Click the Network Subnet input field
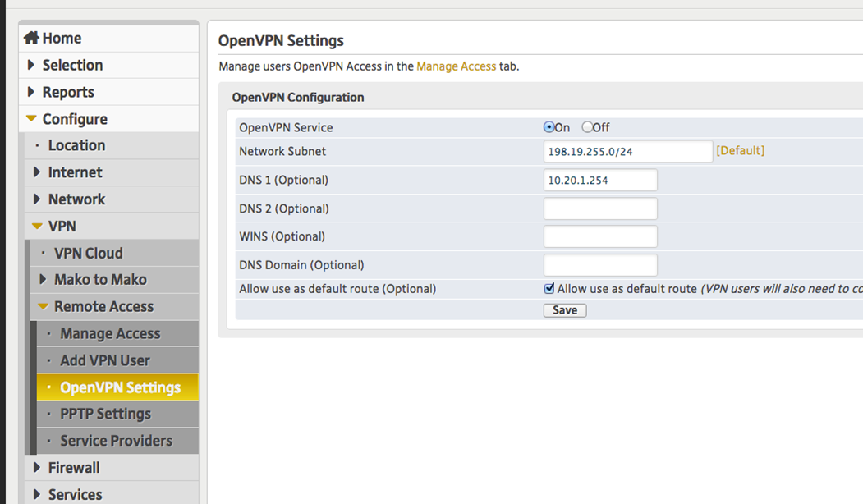 pos(628,151)
